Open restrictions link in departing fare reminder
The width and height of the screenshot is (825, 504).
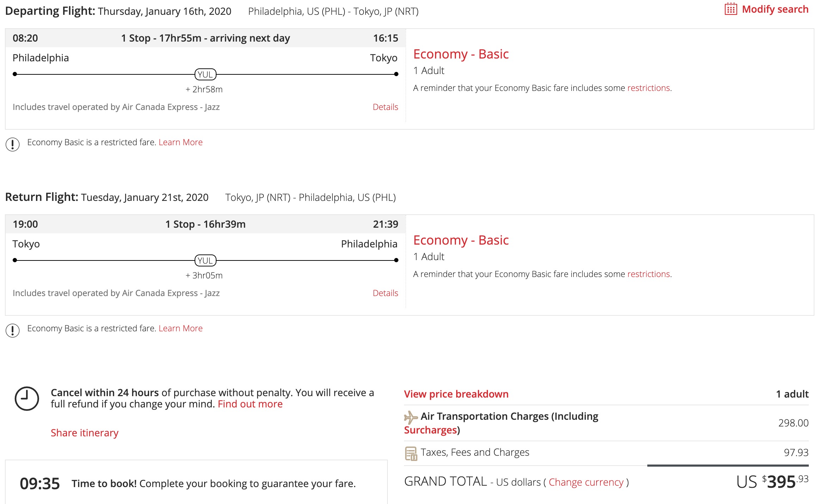[x=648, y=88]
